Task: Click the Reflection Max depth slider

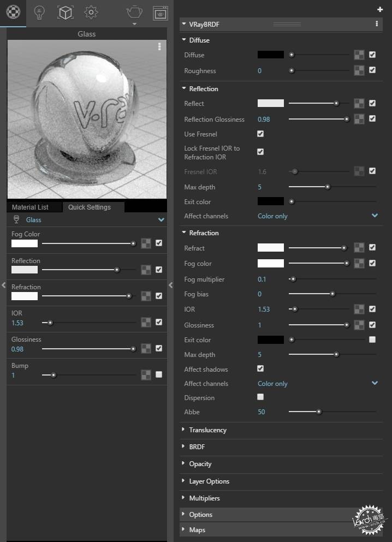Action: [x=332, y=187]
